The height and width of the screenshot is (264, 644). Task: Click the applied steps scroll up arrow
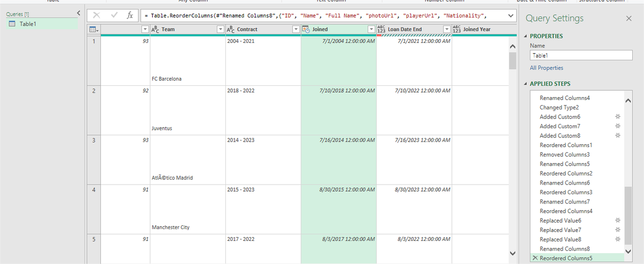pos(628,100)
